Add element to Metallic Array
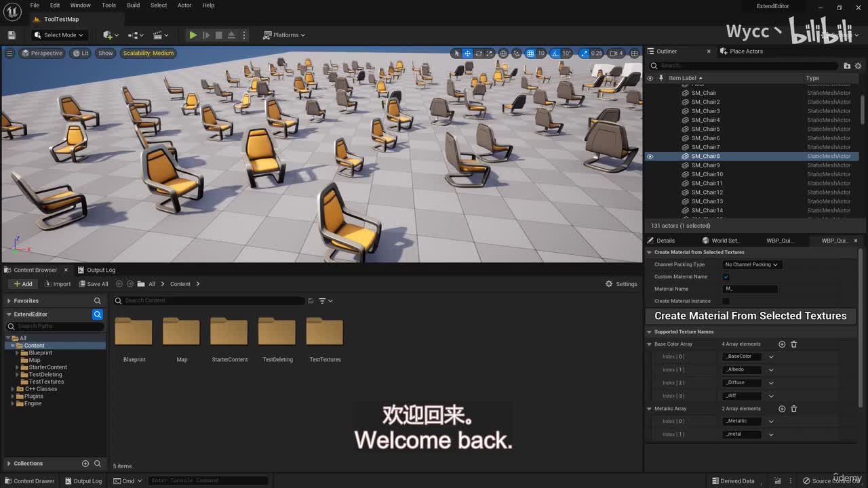The height and width of the screenshot is (488, 868). click(782, 409)
